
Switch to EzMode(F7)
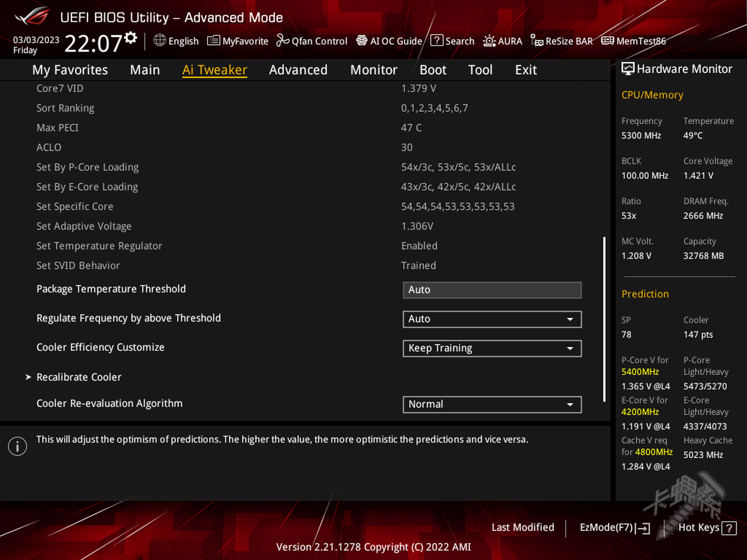(614, 528)
